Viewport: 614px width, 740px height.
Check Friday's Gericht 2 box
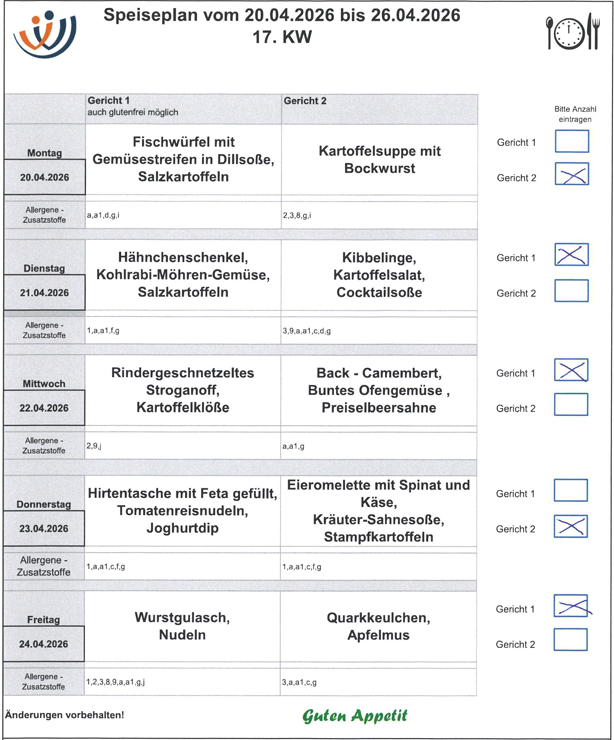click(x=571, y=642)
